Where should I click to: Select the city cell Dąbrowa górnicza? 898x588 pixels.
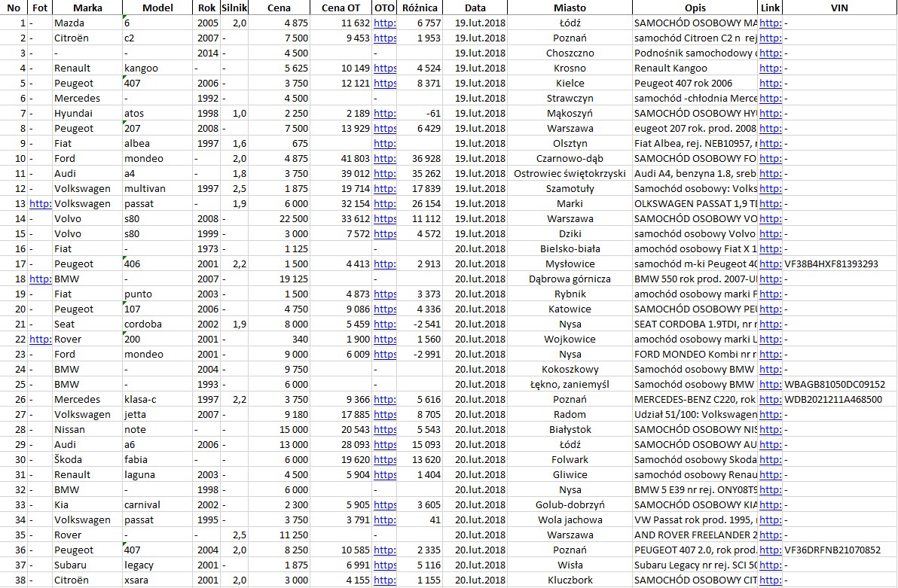coord(570,279)
